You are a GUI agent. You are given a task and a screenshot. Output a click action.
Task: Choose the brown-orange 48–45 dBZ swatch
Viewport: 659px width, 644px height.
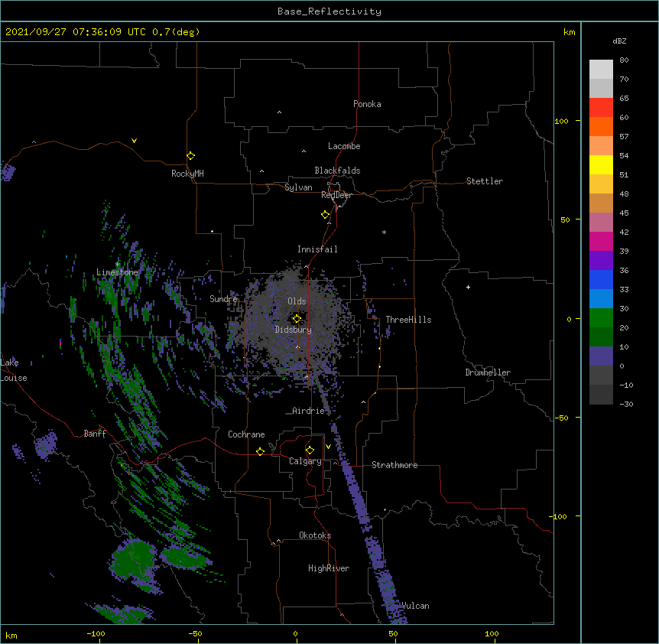point(601,203)
